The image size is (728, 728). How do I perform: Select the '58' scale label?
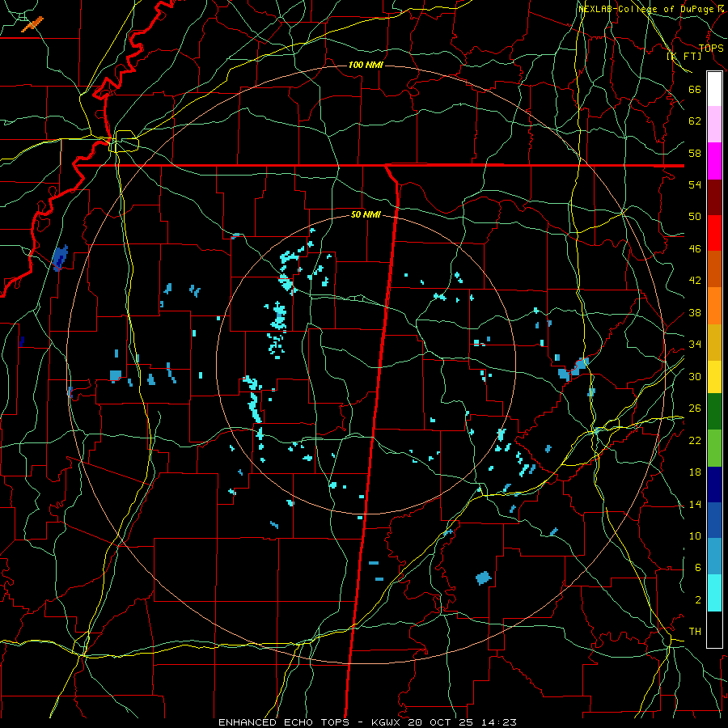[x=695, y=153]
